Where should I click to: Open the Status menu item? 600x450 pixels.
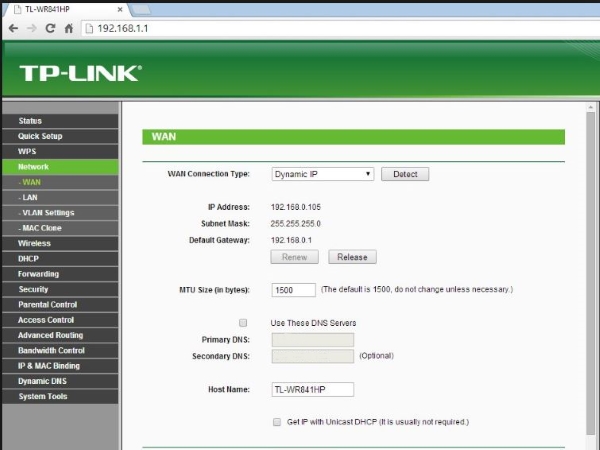pyautogui.click(x=60, y=121)
